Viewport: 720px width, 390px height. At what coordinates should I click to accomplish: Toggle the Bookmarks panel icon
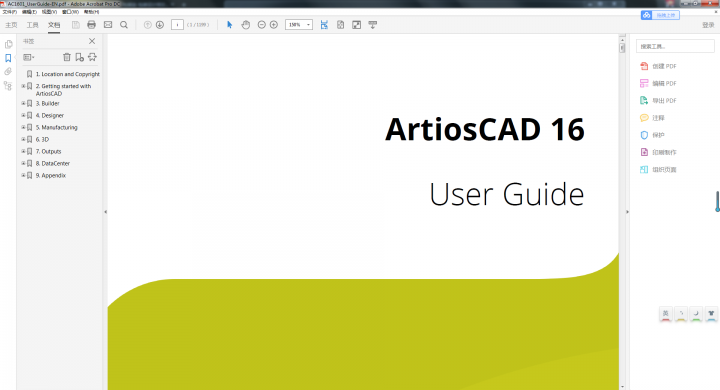coord(8,58)
